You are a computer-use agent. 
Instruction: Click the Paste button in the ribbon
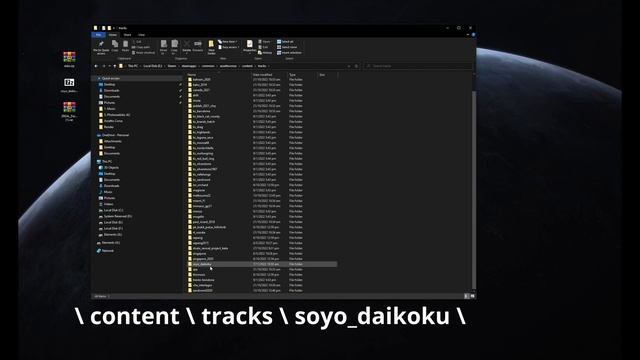[125, 46]
